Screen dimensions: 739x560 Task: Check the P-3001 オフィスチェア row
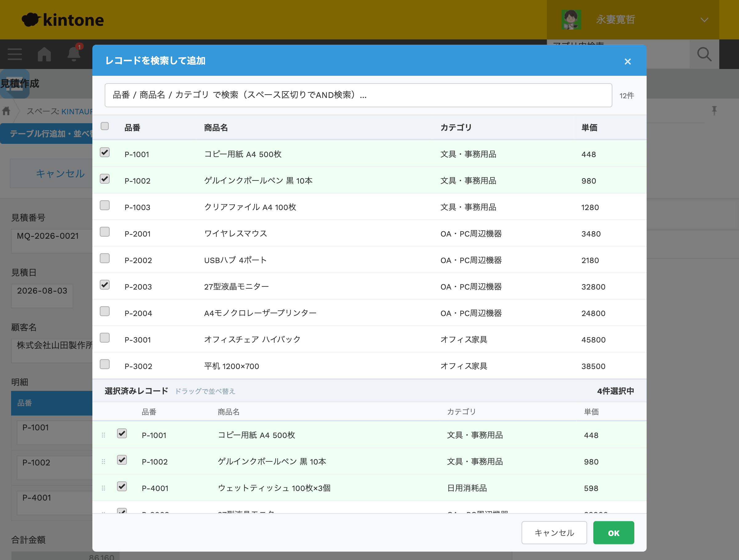coord(105,338)
